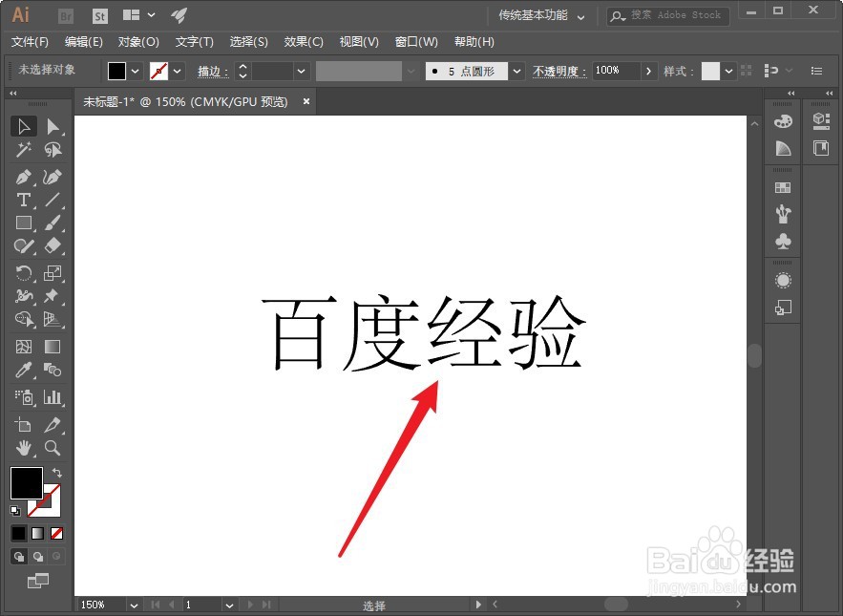Open zoom level 150% dropdown
843x616 pixels.
click(134, 605)
